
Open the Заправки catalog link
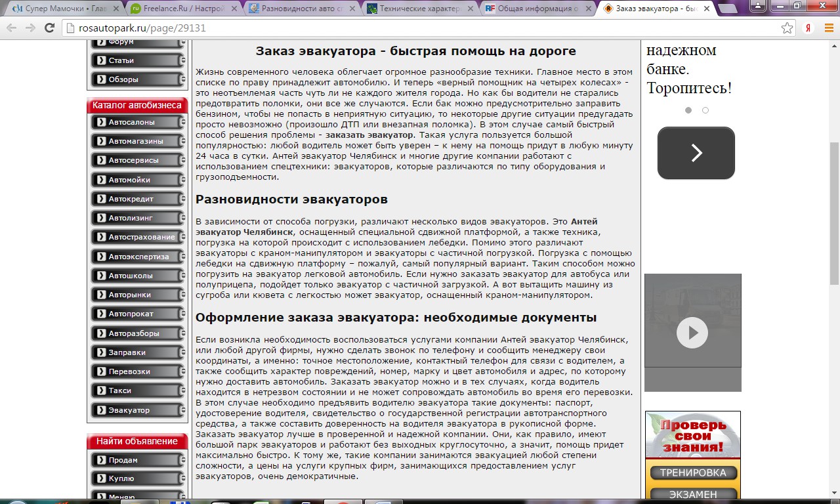pos(137,352)
